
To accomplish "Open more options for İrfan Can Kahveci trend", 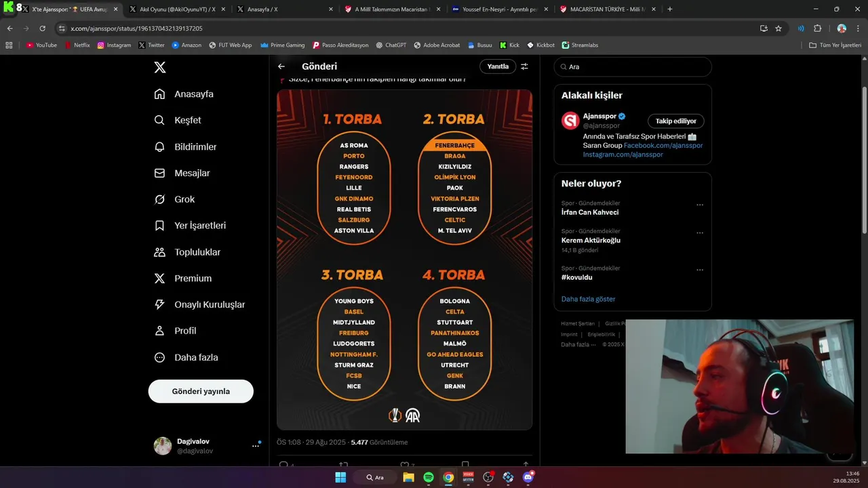I will [700, 205].
